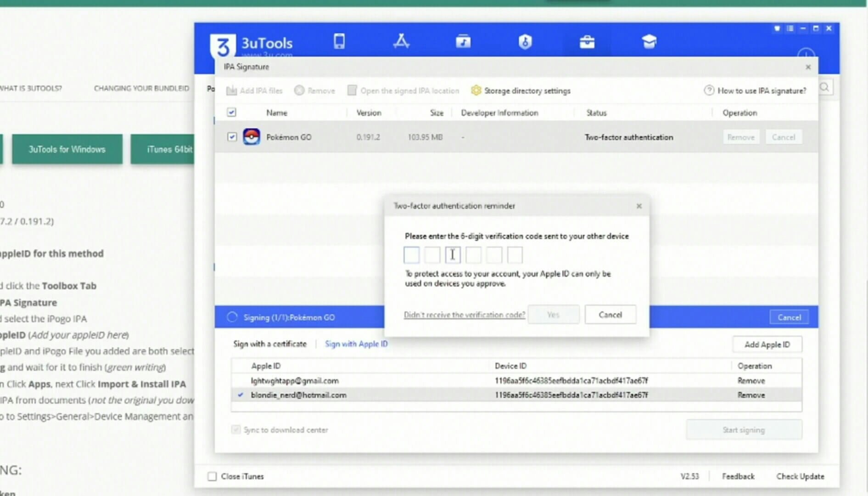
Task: Click the 3uTools logo
Action: point(223,46)
